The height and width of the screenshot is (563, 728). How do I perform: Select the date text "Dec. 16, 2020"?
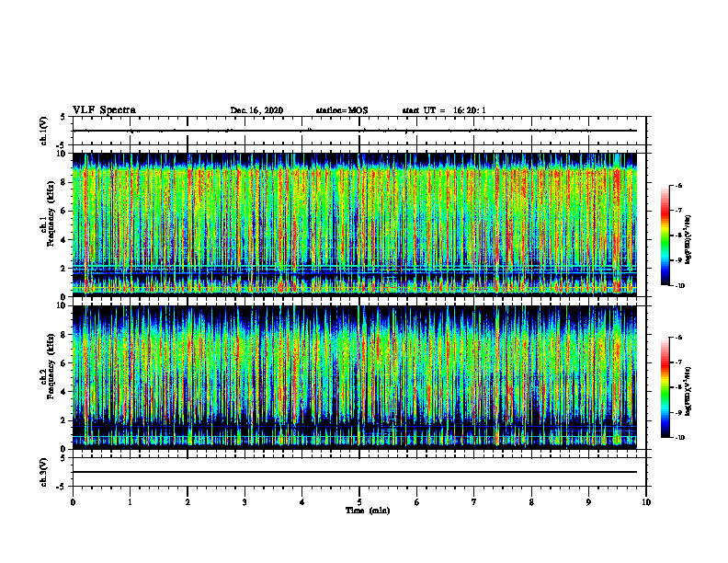point(256,110)
